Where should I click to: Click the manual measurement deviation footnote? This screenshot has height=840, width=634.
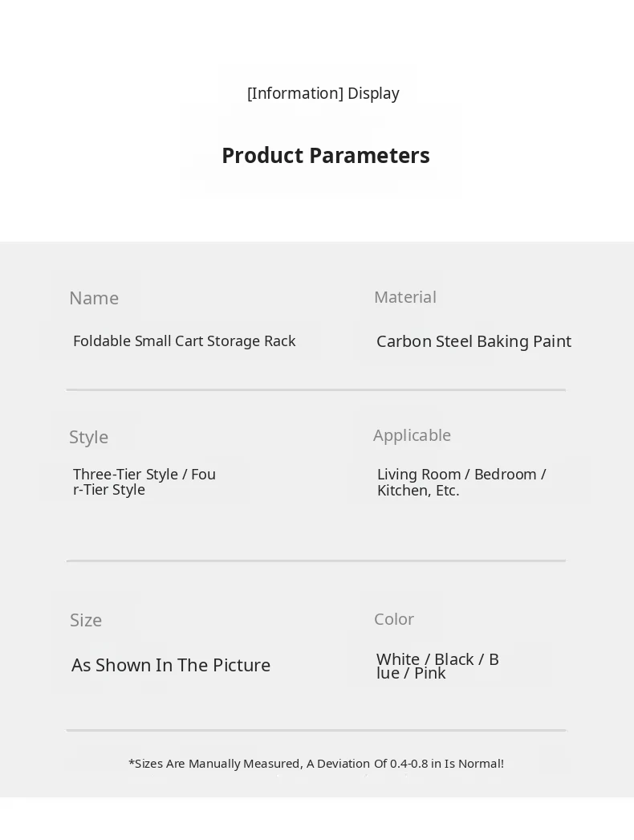coord(316,764)
